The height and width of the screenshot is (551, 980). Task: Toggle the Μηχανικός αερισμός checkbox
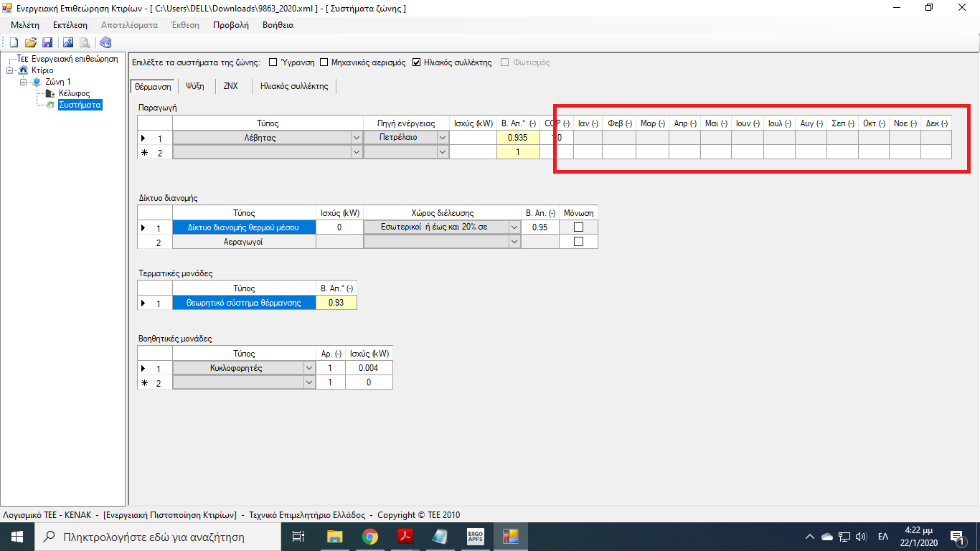[x=324, y=62]
